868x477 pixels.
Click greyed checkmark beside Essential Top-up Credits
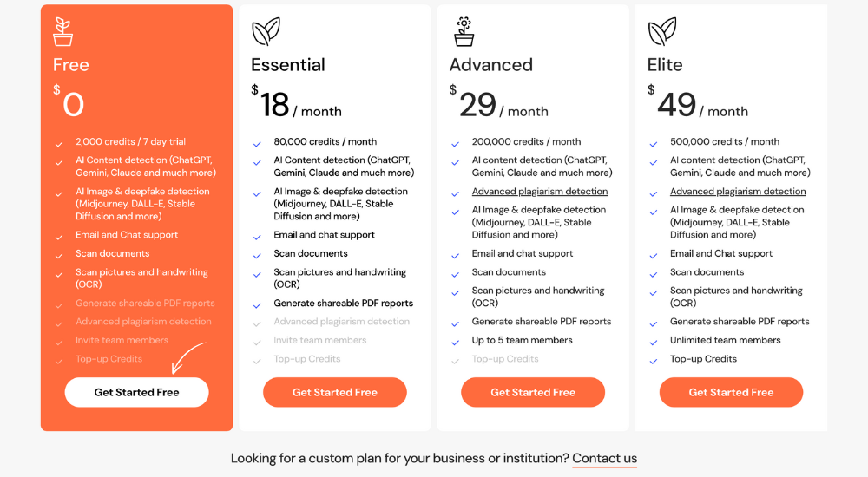[x=257, y=362]
